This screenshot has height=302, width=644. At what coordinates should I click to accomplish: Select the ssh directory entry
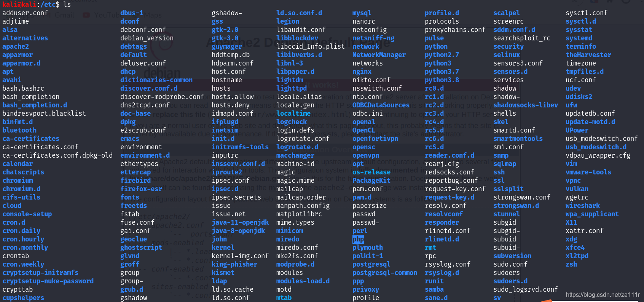tap(499, 172)
